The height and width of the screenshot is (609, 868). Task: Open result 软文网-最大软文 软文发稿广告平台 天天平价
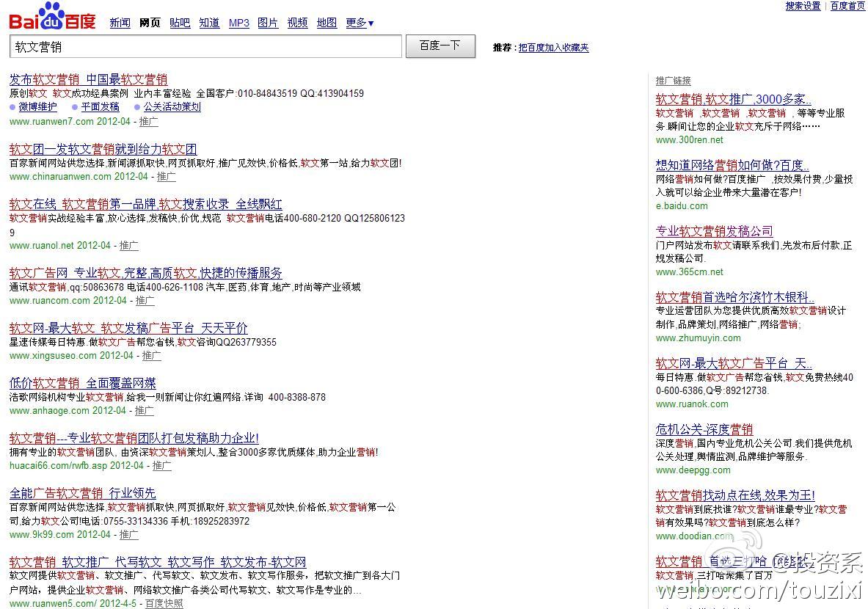pyautogui.click(x=128, y=328)
